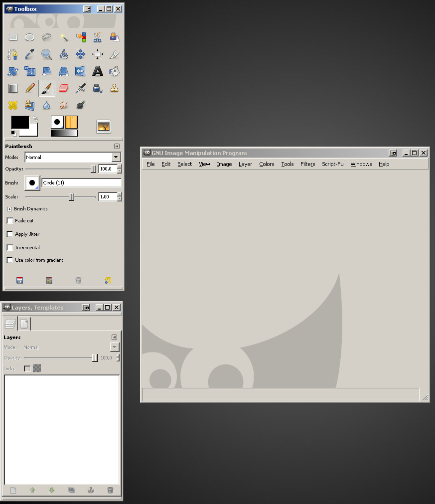Select the Clone stamp tool
This screenshot has height=504, width=435.
point(115,88)
